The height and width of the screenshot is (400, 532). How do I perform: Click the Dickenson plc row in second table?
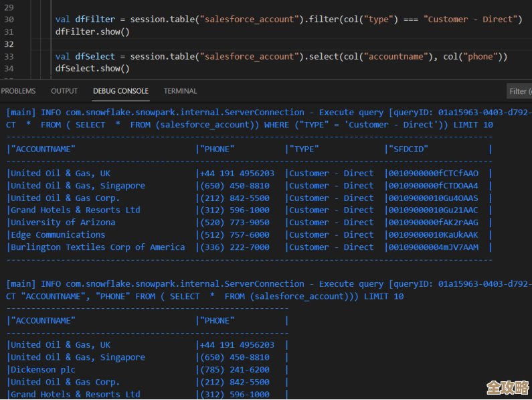pos(43,370)
